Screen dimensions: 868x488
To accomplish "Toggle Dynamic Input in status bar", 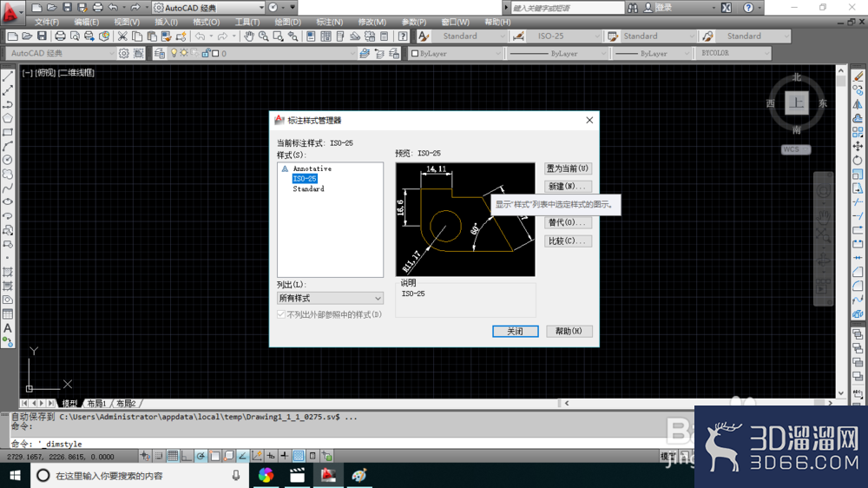I will click(271, 456).
